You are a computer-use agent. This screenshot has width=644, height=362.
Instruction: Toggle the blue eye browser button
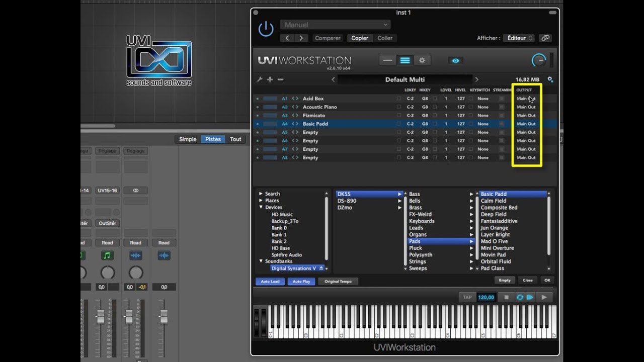(x=455, y=60)
